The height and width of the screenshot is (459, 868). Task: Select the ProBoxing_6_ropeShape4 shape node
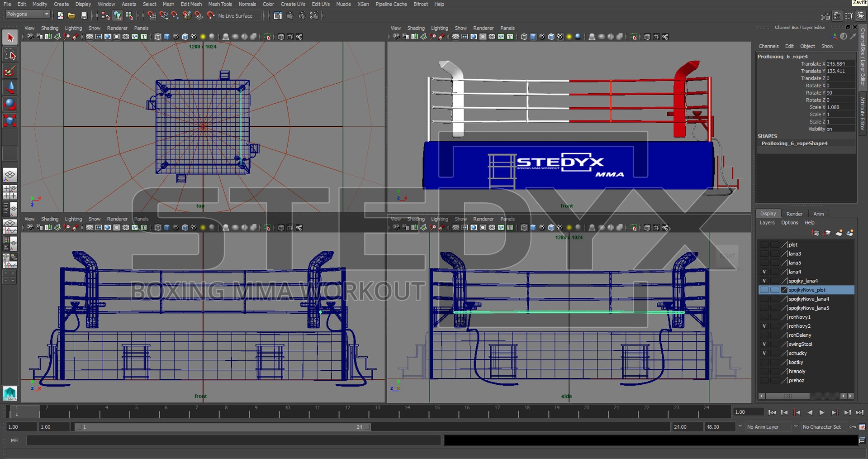pyautogui.click(x=794, y=143)
